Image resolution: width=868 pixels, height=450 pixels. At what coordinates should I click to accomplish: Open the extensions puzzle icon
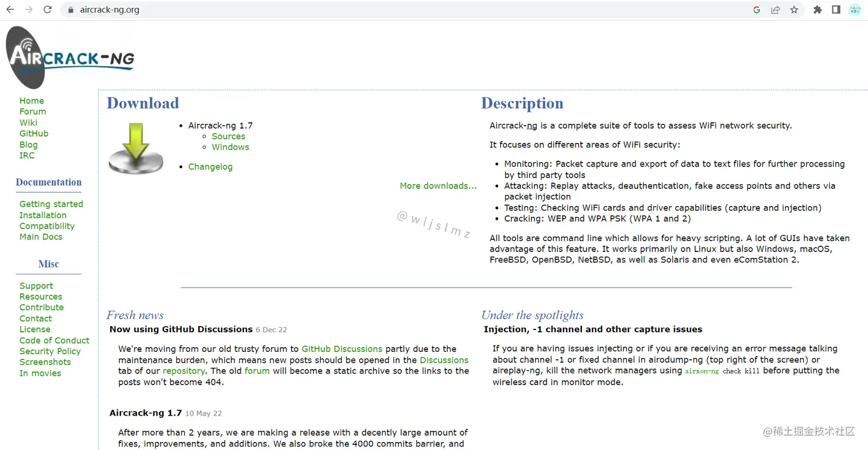(817, 10)
